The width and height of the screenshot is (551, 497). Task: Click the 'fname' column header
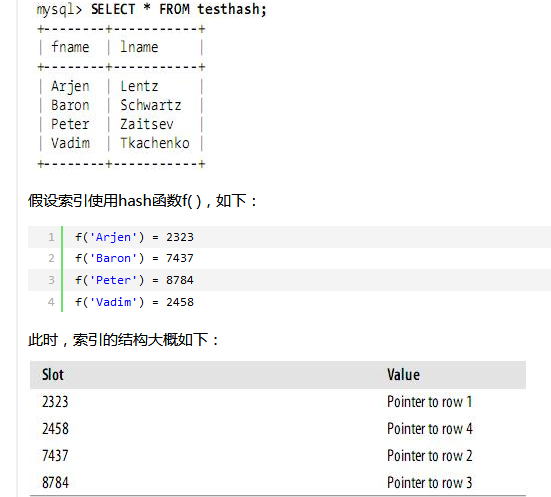point(70,47)
